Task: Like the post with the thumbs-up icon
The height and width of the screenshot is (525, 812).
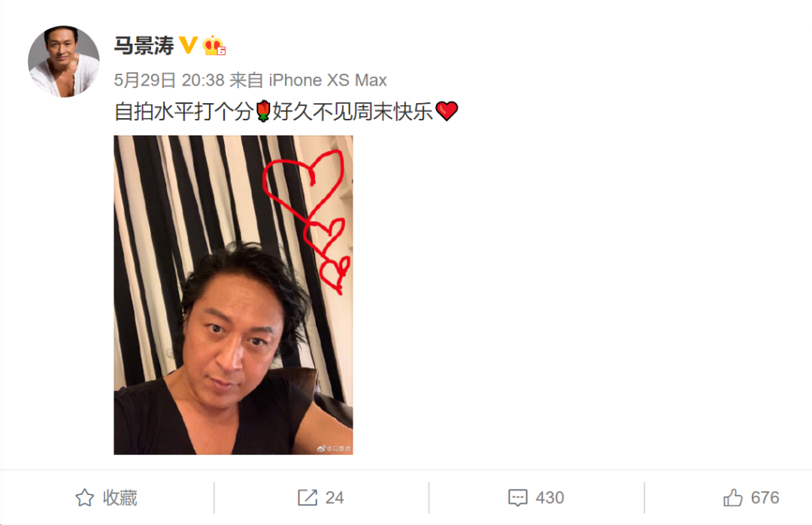Action: 733,497
